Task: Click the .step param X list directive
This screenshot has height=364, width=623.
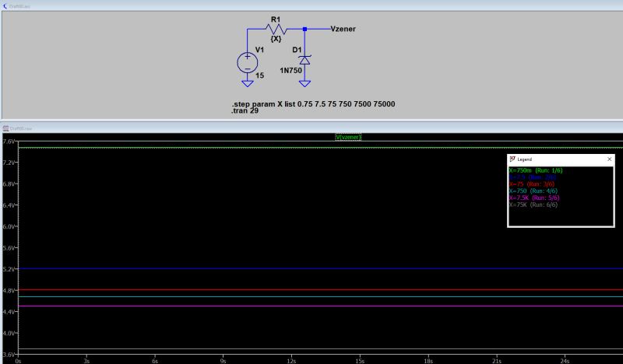Action: 314,104
